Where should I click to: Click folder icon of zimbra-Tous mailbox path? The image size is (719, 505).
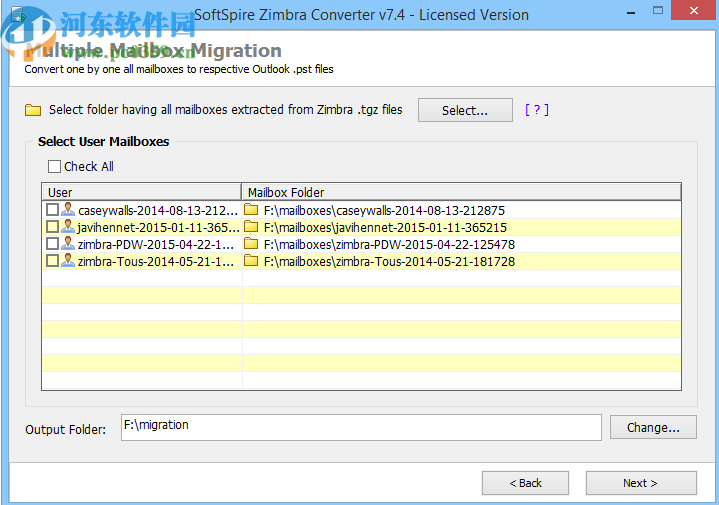tap(251, 261)
